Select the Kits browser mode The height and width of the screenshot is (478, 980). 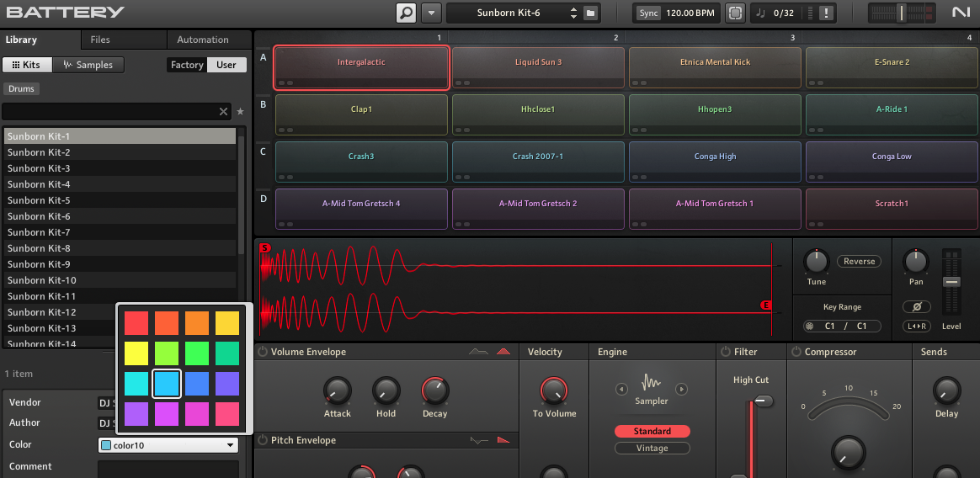pos(27,65)
